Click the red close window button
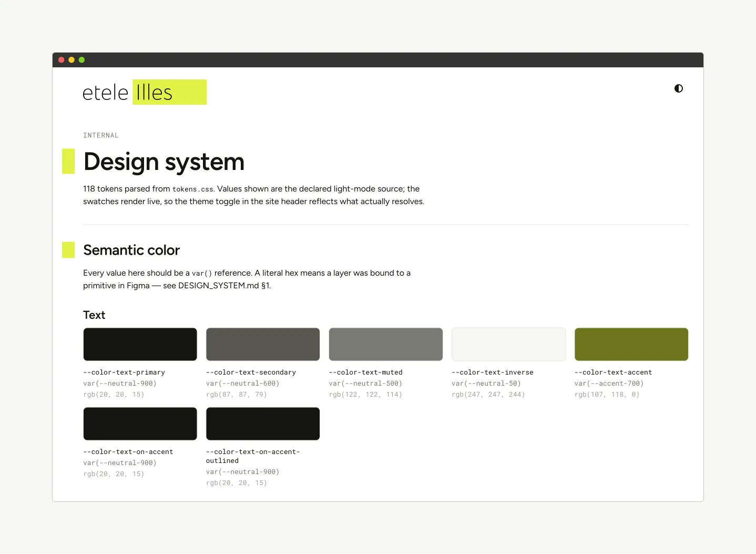Image resolution: width=756 pixels, height=554 pixels. pyautogui.click(x=62, y=60)
